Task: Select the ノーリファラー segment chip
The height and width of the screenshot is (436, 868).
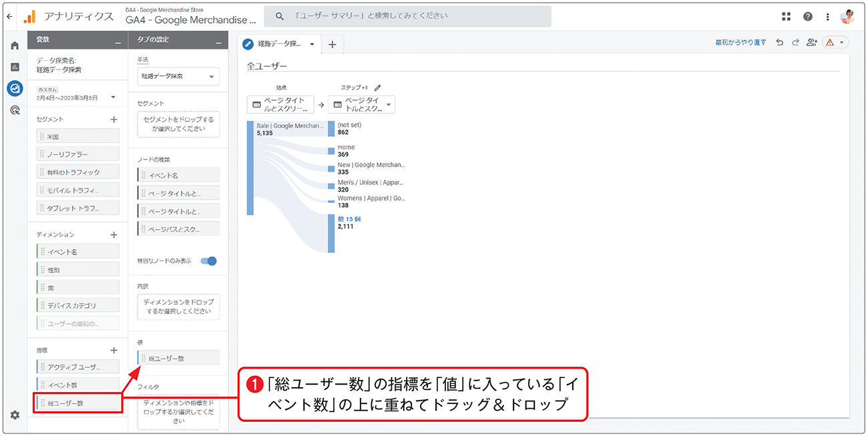Action: (77, 154)
